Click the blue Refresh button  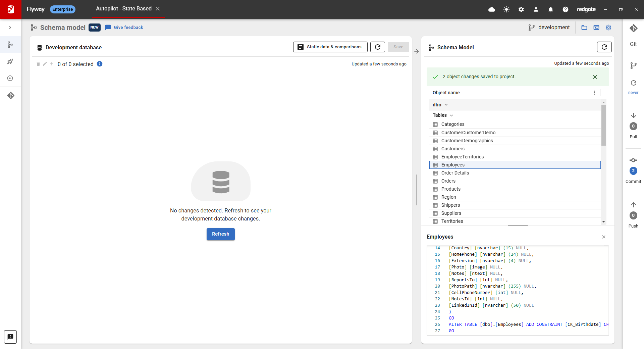coord(220,234)
